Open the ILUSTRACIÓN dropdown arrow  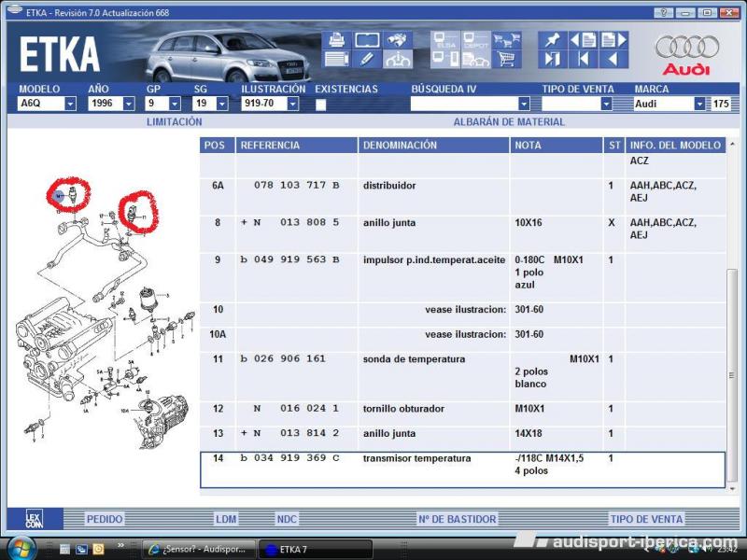pos(293,104)
